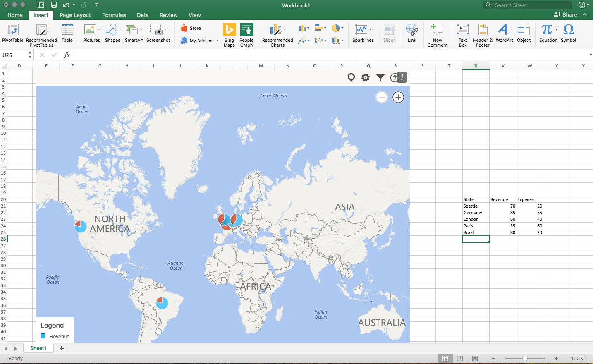This screenshot has width=593, height=364.
Task: Click the Name Box showing U26
Action: [15, 55]
